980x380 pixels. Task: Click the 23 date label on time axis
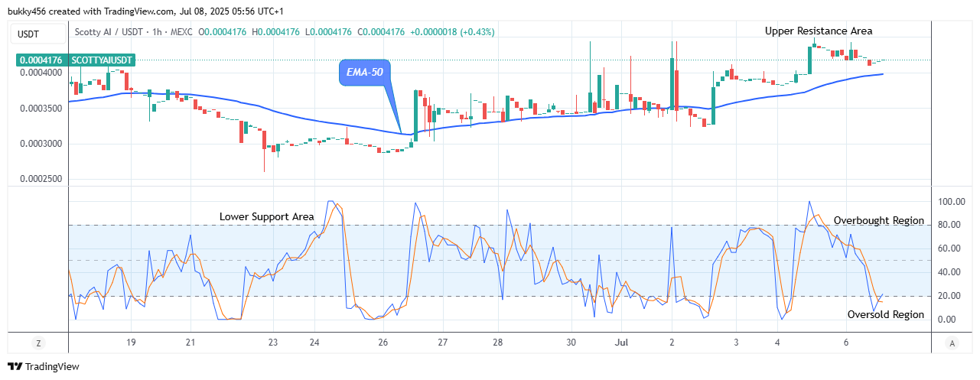(273, 343)
